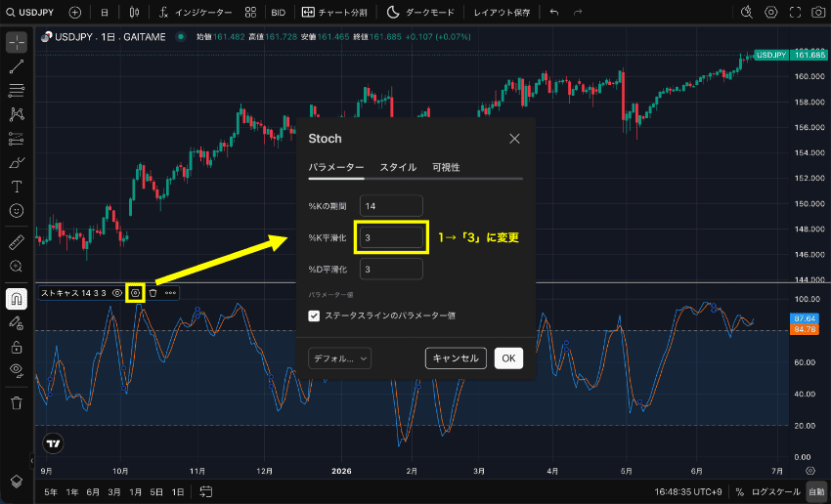Image resolution: width=831 pixels, height=504 pixels.
Task: Open the 16:48:35 UTC+9 timezone menu
Action: pos(688,492)
